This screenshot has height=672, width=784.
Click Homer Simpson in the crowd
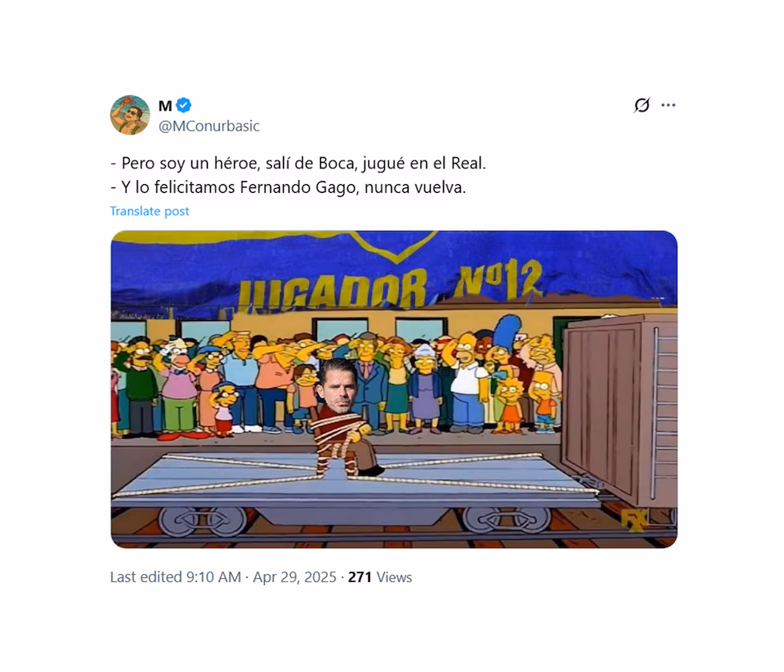(x=468, y=381)
